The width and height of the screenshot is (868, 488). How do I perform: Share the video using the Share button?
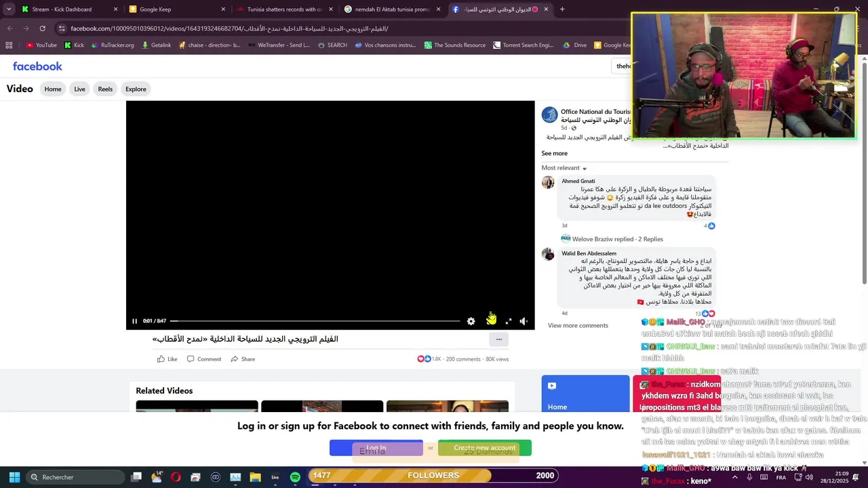pyautogui.click(x=243, y=359)
